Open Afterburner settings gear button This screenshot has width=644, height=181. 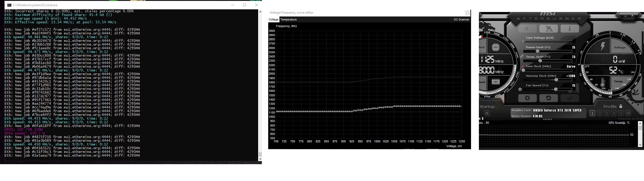pyautogui.click(x=527, y=98)
